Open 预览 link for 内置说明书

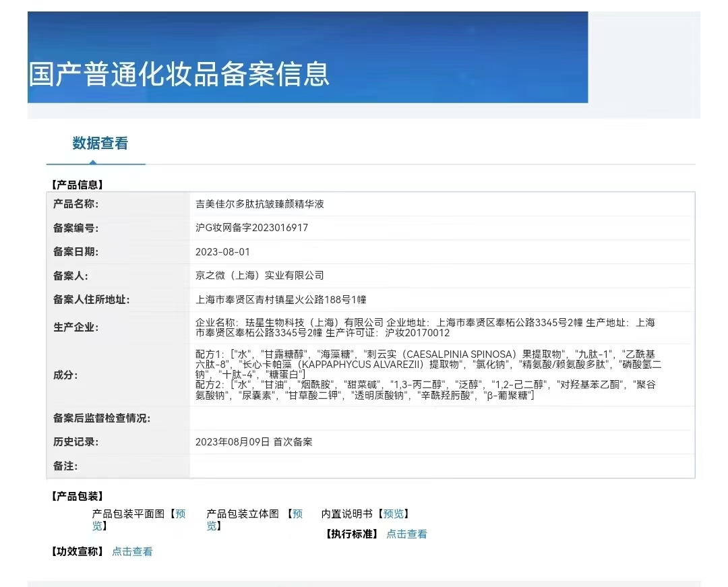(393, 514)
